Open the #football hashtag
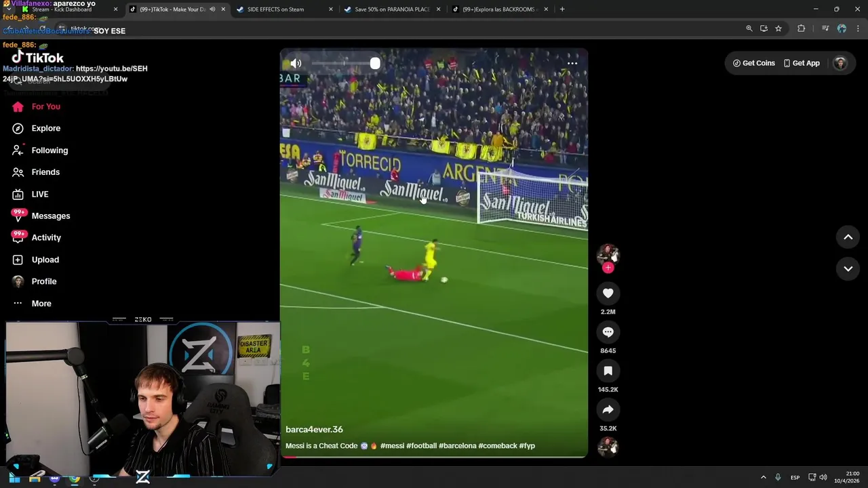The height and width of the screenshot is (488, 868). click(421, 446)
